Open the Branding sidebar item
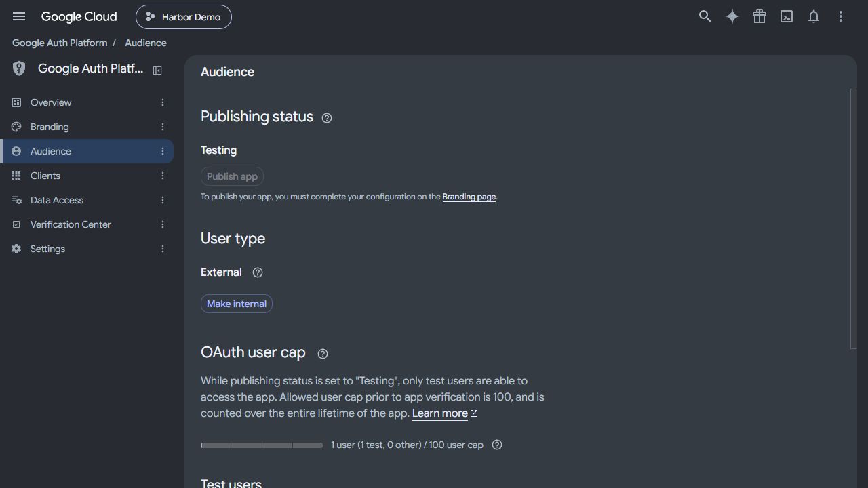 (87, 127)
